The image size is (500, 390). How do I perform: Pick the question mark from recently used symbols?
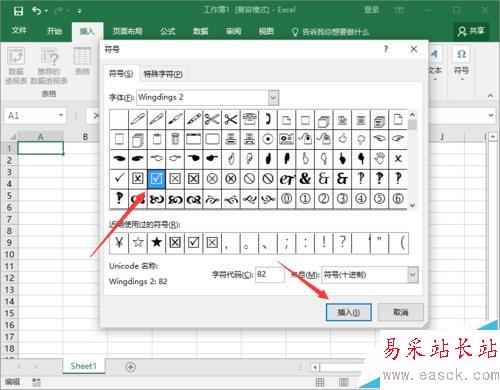[342, 243]
